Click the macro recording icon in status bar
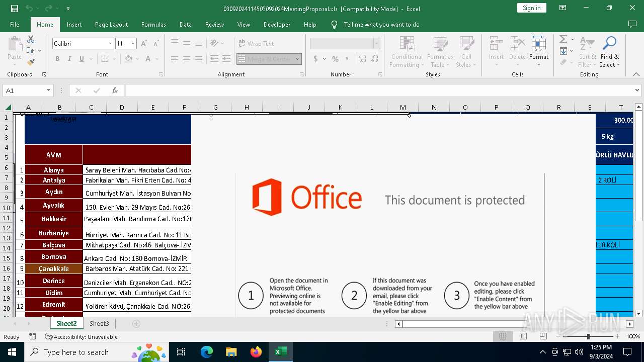Screen dimensions: 644x362 point(33,336)
